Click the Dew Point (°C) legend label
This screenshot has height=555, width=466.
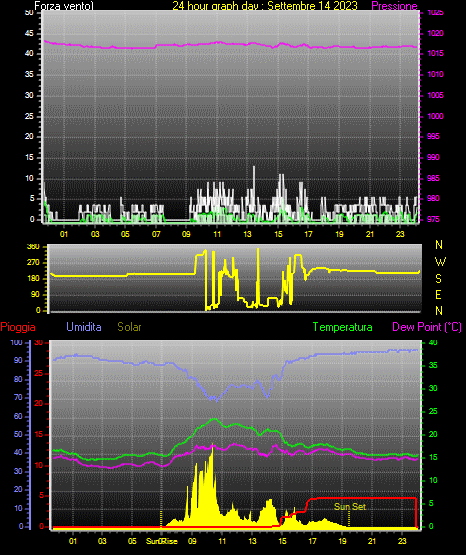click(x=427, y=327)
